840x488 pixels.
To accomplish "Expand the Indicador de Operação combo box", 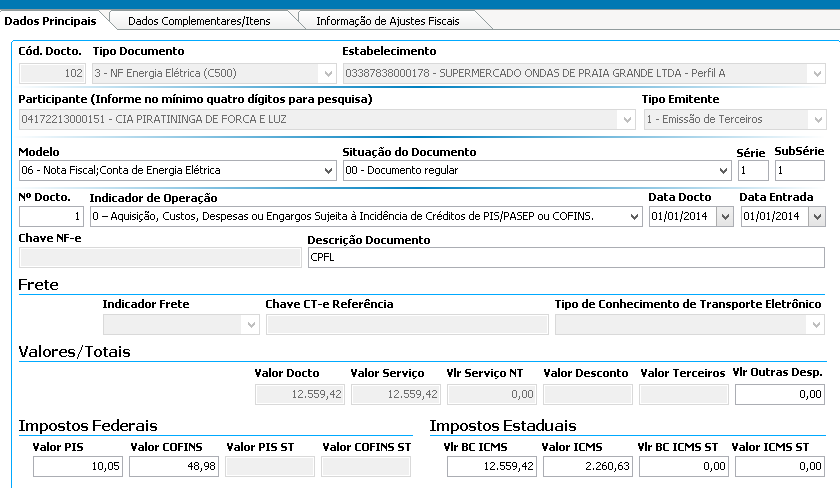I will [633, 217].
